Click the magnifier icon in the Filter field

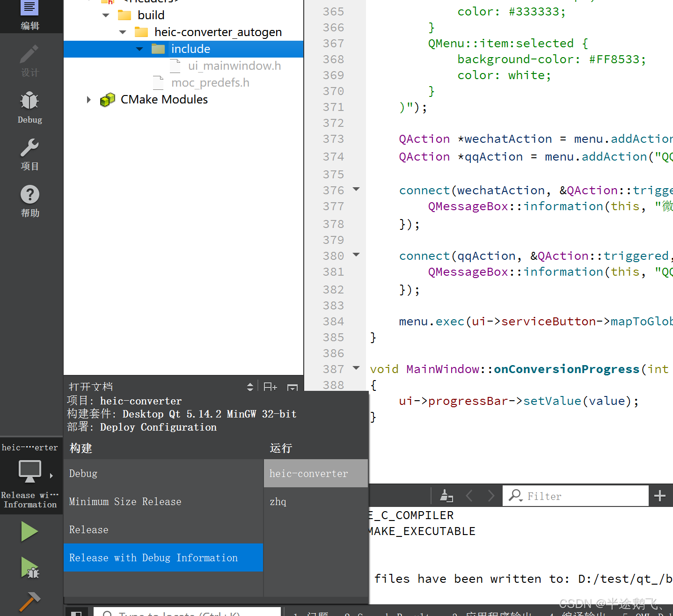pos(515,496)
